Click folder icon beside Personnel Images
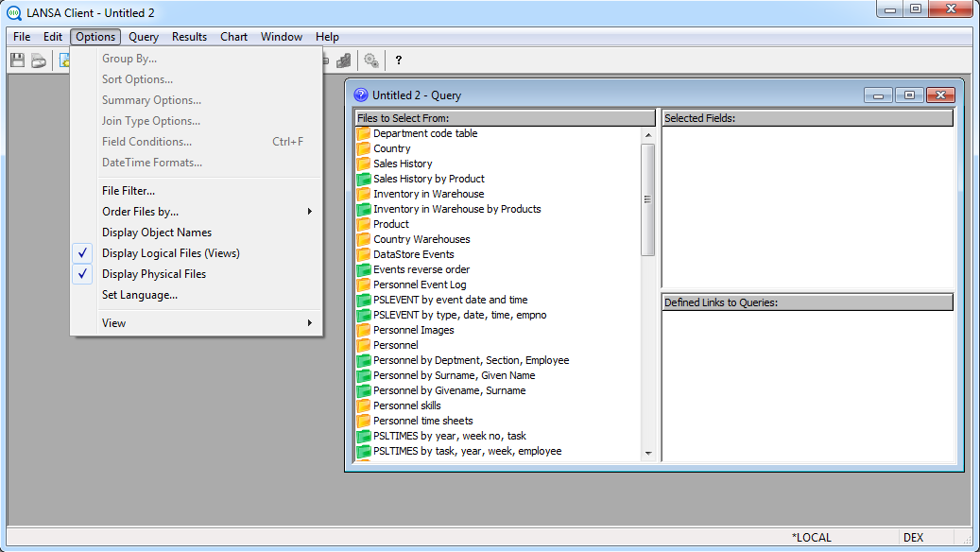 tap(364, 330)
